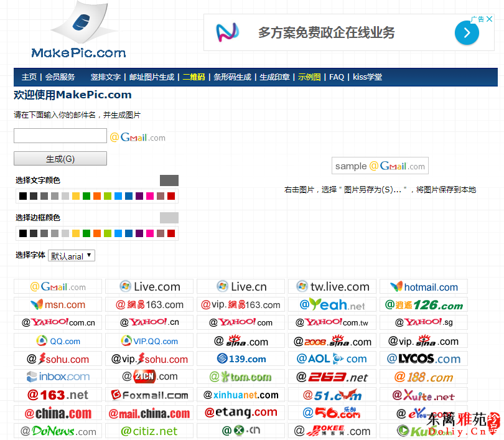Open 条形码生成 in the navigation bar
The image size is (504, 440).
[232, 77]
